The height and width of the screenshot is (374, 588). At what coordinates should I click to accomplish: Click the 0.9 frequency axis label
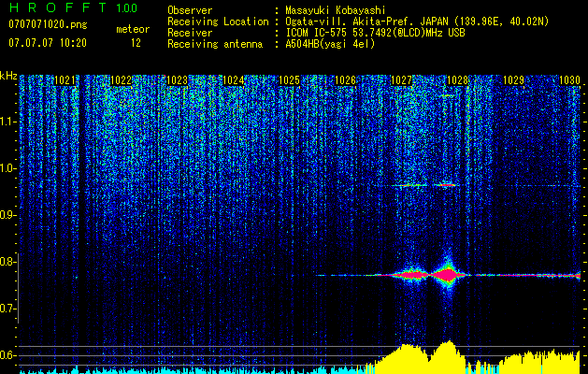[x=7, y=215]
